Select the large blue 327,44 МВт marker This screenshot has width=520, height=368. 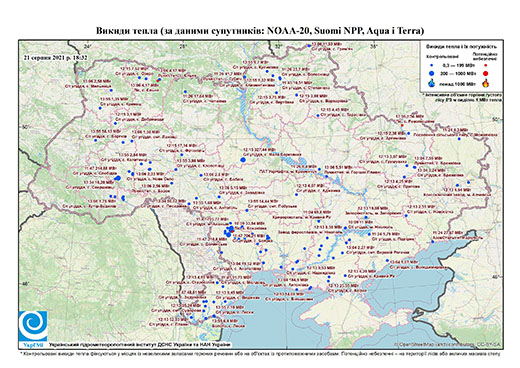pyautogui.click(x=243, y=160)
